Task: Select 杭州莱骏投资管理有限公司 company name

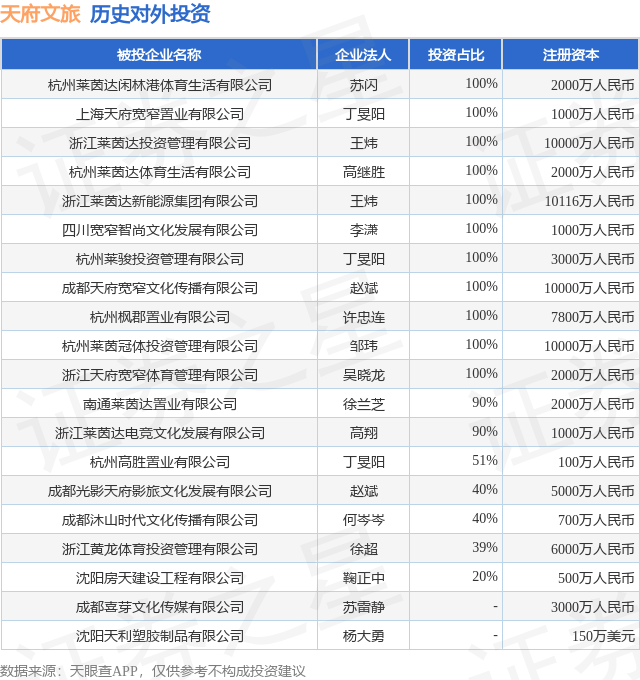Action: [160, 259]
